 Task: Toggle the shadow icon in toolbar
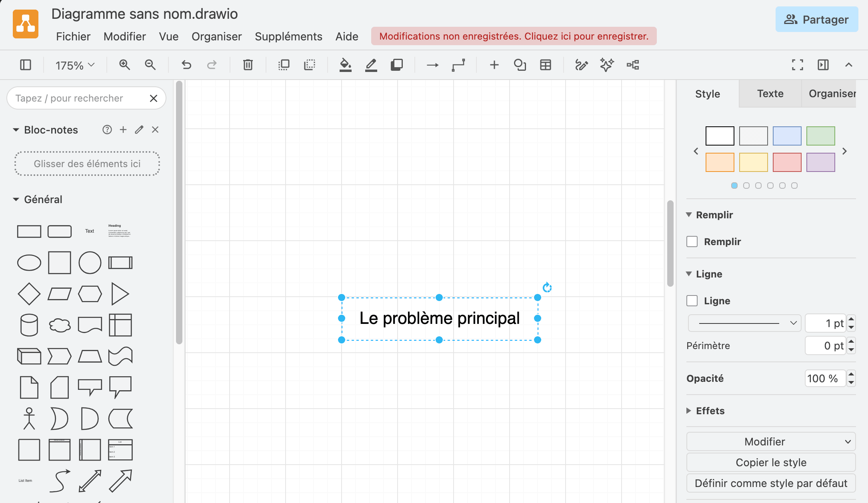[397, 65]
